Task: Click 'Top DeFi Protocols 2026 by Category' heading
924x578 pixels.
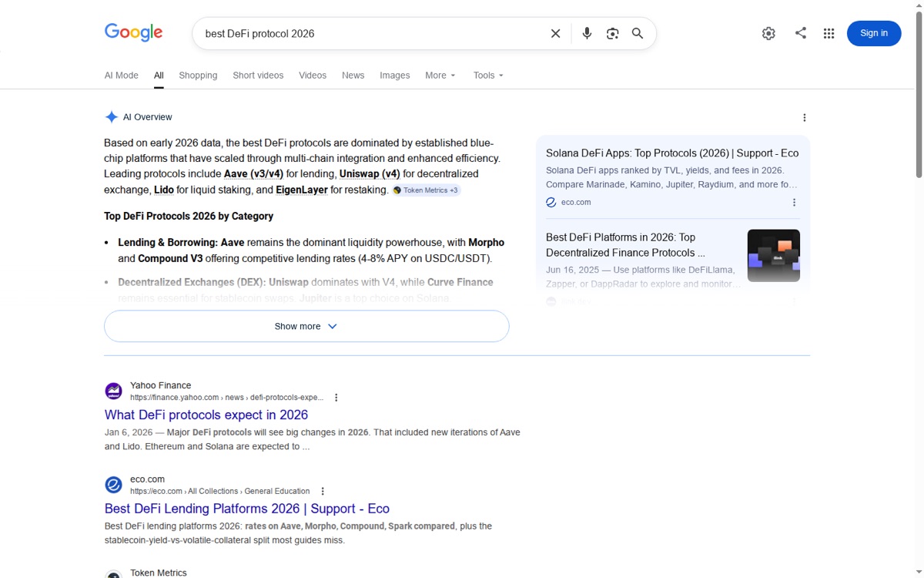Action: (x=189, y=217)
